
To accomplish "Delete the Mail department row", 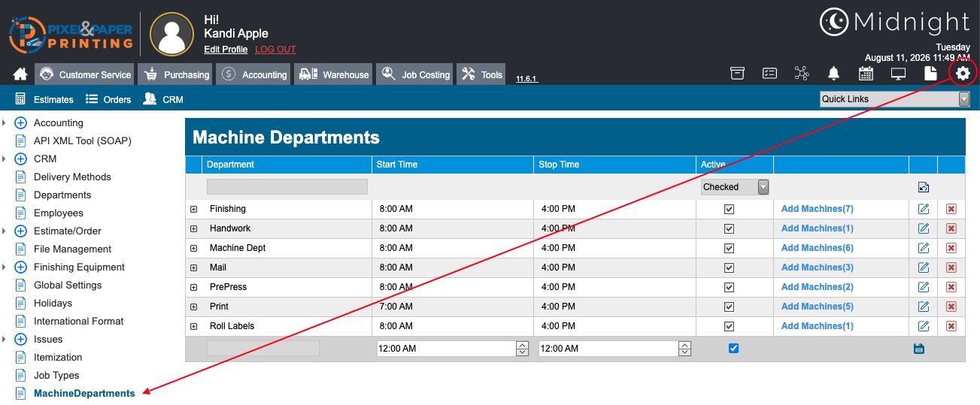I will pos(951,267).
